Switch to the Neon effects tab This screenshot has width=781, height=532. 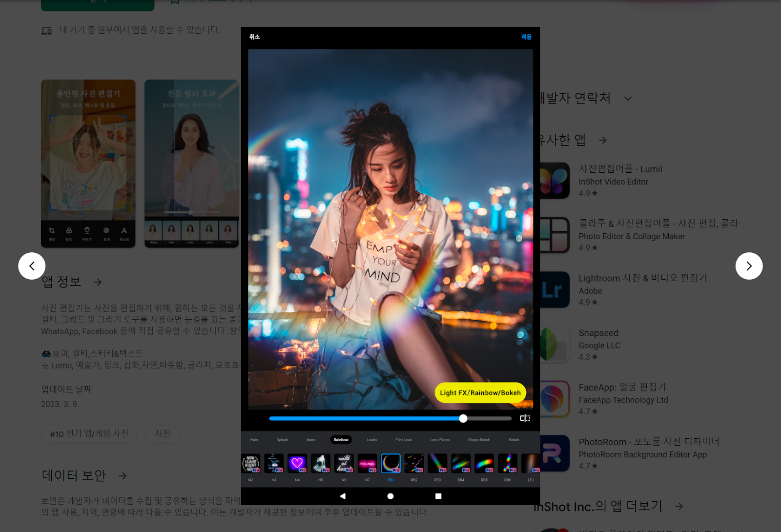(x=311, y=440)
